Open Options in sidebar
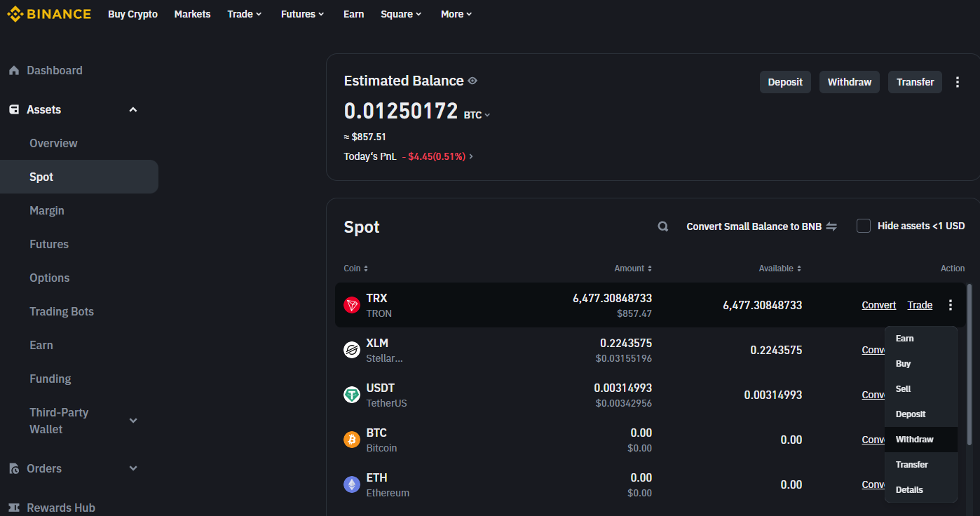The height and width of the screenshot is (516, 980). 50,278
